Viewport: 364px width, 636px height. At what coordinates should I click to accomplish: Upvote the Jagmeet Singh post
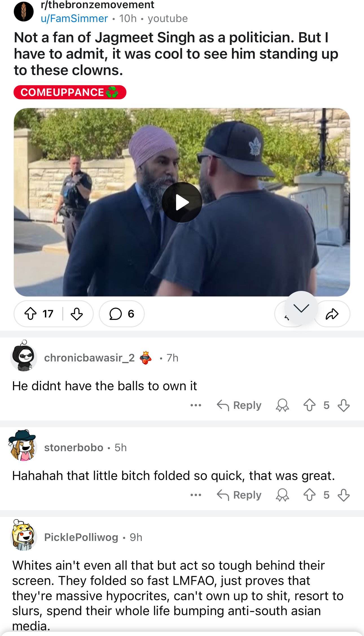click(30, 314)
